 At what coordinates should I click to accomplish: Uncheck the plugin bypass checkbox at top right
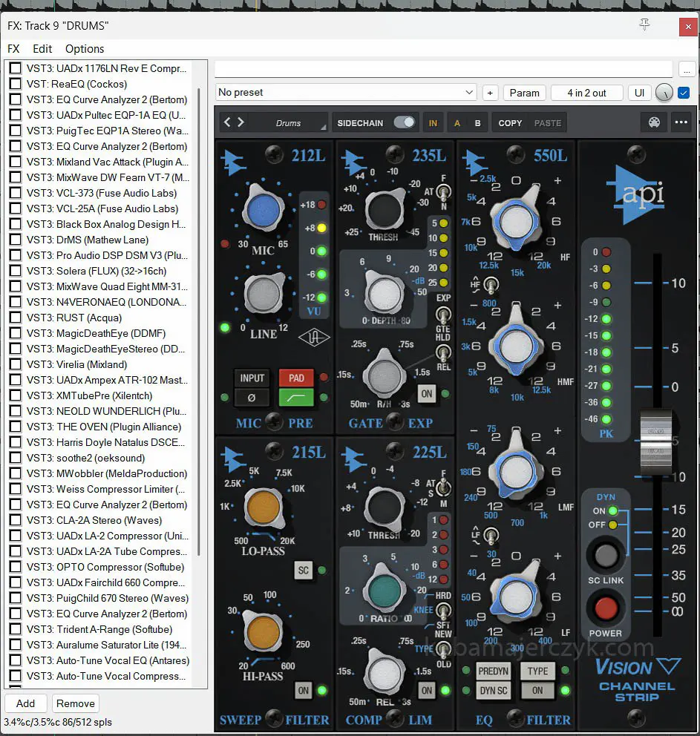(684, 93)
